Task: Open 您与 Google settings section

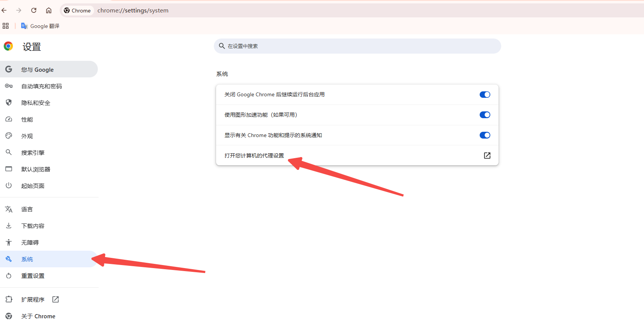Action: [37, 70]
